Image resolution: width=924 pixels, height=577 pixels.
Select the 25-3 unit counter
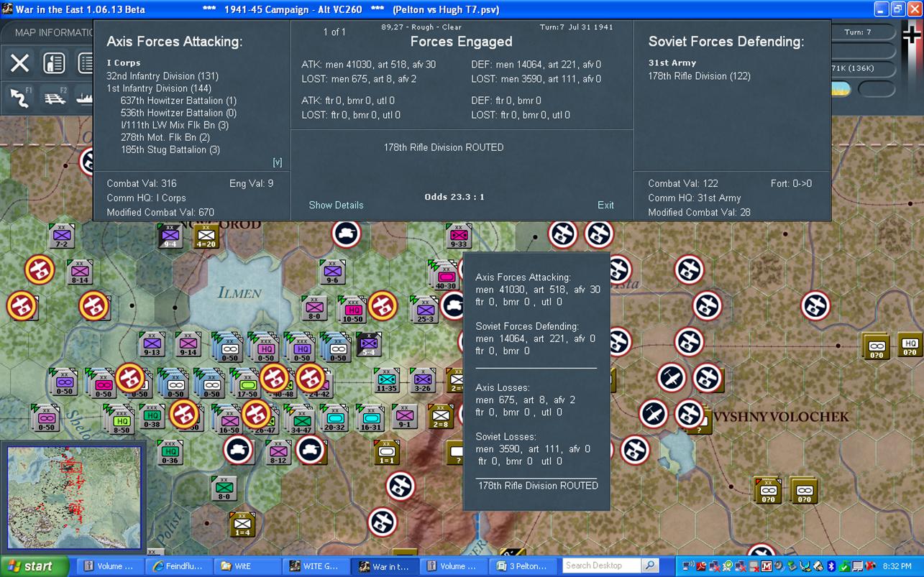coord(424,309)
